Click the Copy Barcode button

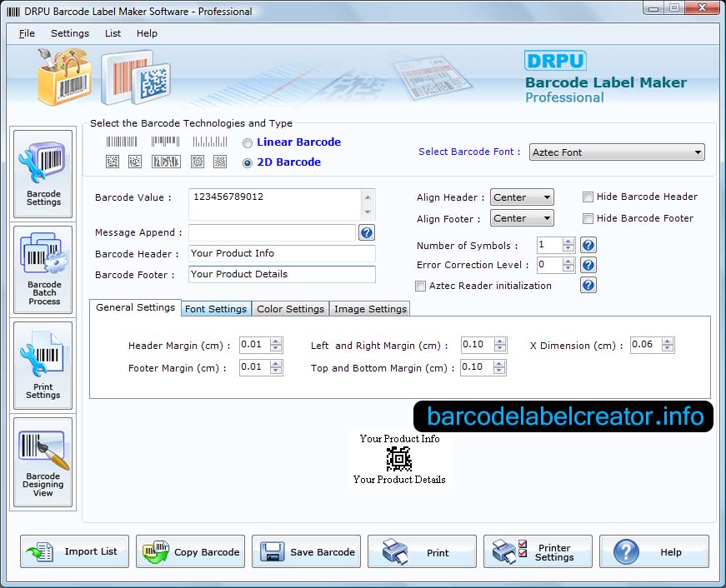coord(190,551)
